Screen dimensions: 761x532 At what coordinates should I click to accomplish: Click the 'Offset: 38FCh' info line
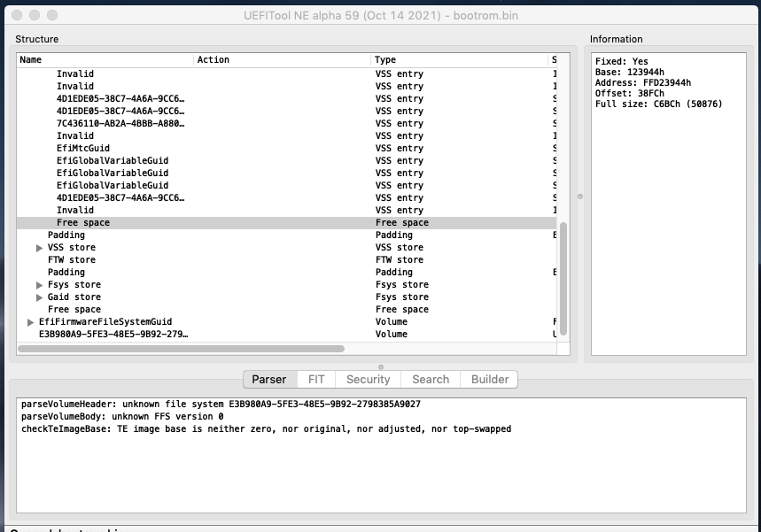630,93
